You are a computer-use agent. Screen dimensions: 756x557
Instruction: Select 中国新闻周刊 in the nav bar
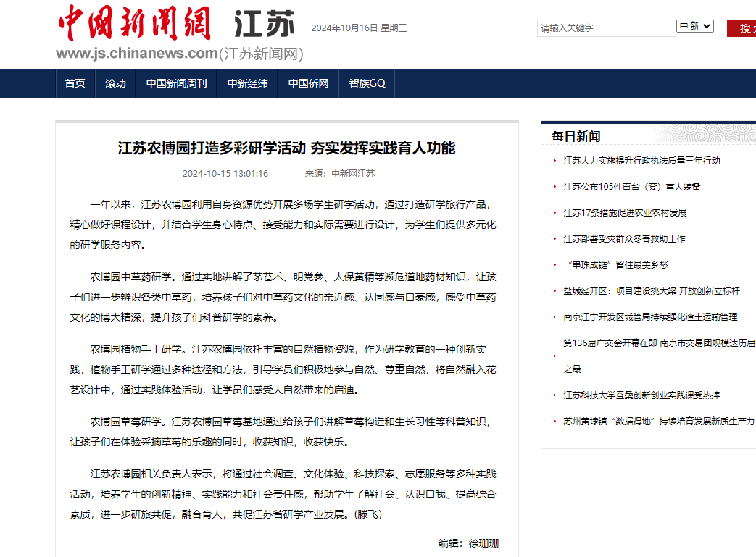pos(176,83)
